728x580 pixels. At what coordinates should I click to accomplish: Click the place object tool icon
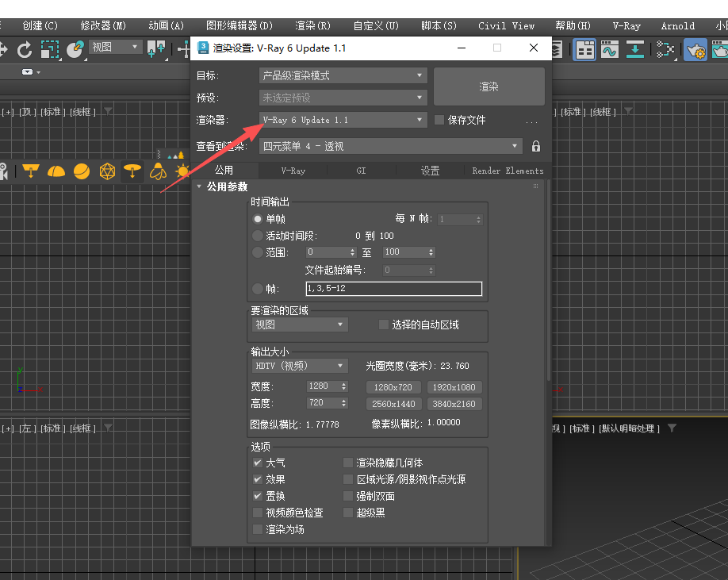(75, 48)
